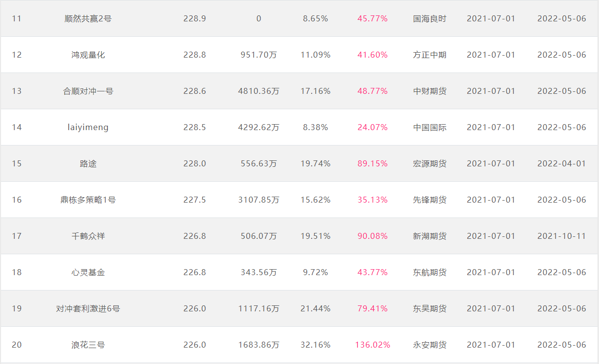
Task: Click the 2022-04-01 end date
Action: click(562, 164)
